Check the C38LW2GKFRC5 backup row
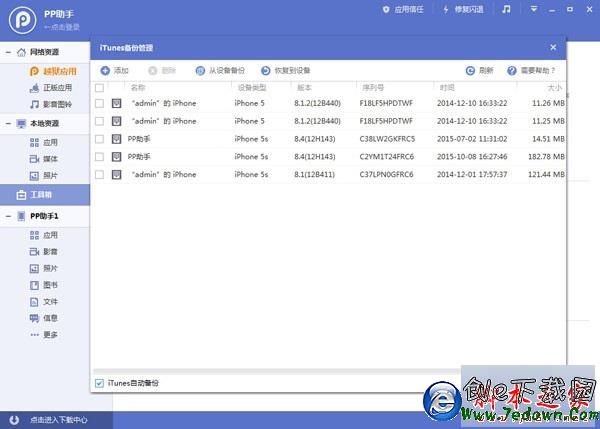600x429 pixels. coord(99,139)
